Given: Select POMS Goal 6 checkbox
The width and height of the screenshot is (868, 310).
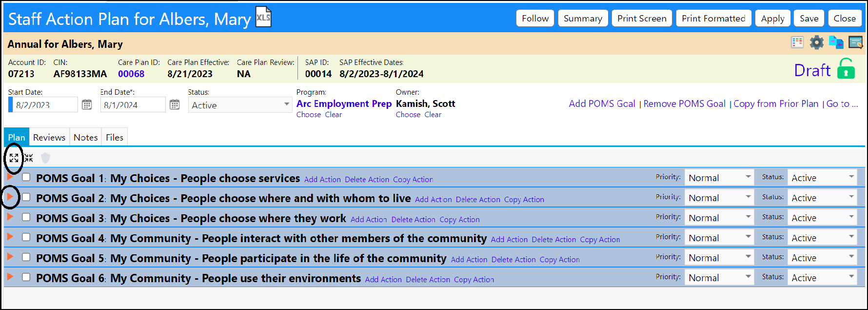Looking at the screenshot, I should [x=26, y=277].
